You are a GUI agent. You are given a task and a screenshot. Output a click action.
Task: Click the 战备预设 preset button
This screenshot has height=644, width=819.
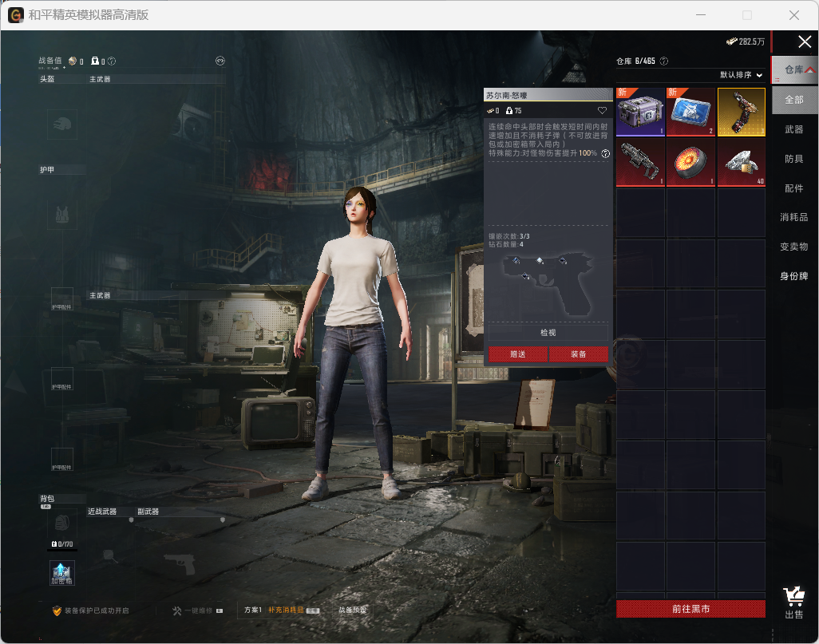click(x=353, y=610)
